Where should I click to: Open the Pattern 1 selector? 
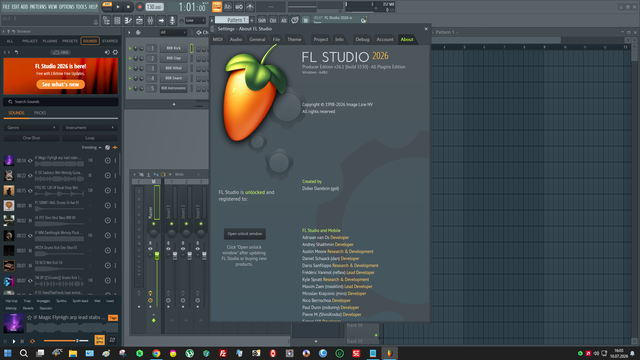(x=232, y=20)
